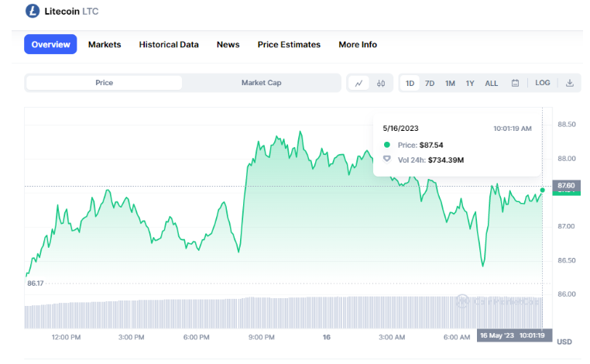Screen dimensions: 590x364
Task: Click the volume icon in tooltip
Action: [387, 160]
